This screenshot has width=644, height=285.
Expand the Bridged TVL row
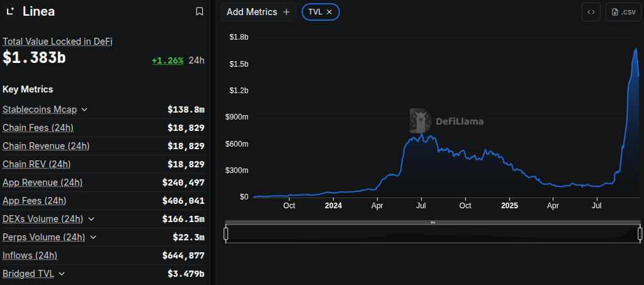[x=62, y=274]
